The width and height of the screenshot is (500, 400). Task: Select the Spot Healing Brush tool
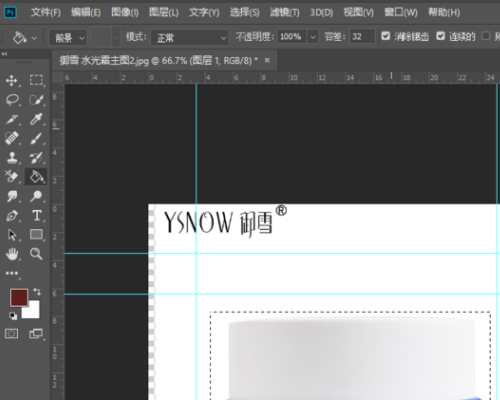[12, 138]
